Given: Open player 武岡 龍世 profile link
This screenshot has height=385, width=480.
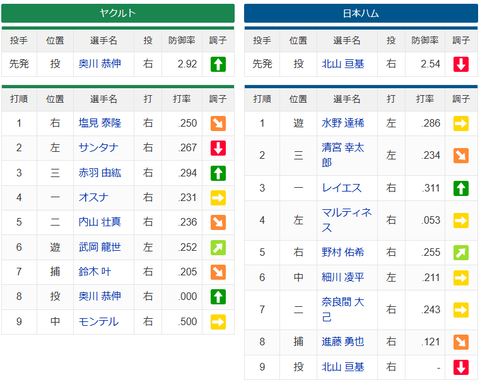Looking at the screenshot, I should (x=100, y=247).
